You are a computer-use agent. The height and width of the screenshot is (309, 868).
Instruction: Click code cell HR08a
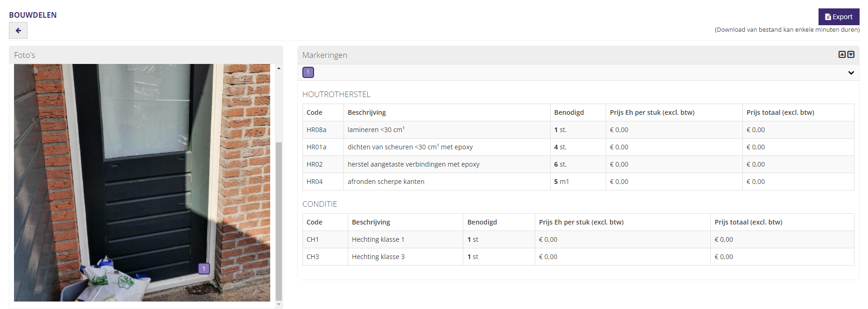323,130
